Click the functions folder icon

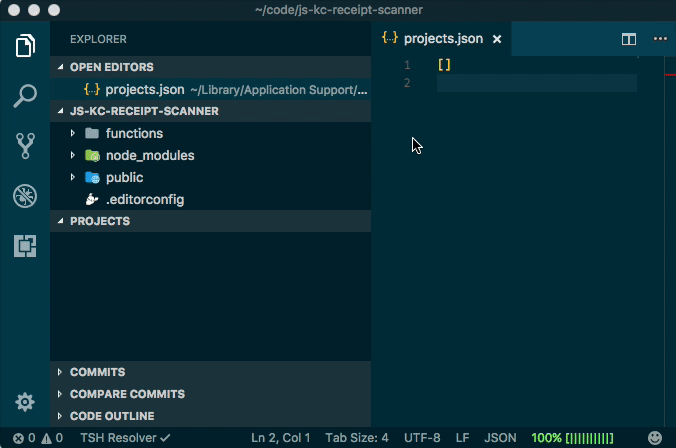92,133
